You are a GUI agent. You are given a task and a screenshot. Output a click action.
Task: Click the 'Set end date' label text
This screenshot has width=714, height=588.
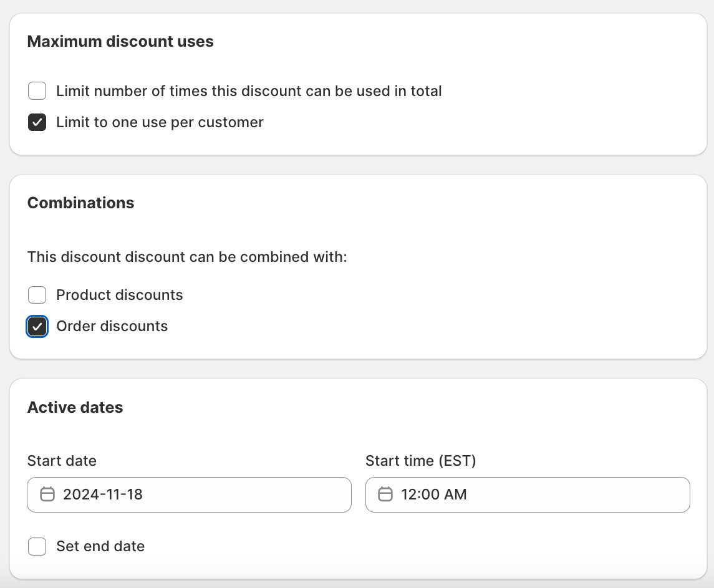(x=100, y=547)
